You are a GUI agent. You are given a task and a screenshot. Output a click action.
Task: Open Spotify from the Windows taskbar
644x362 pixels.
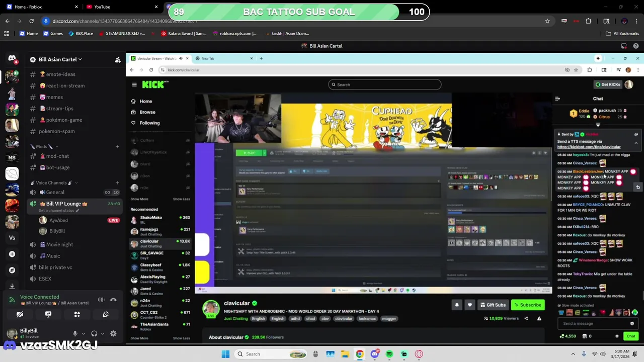click(389, 354)
